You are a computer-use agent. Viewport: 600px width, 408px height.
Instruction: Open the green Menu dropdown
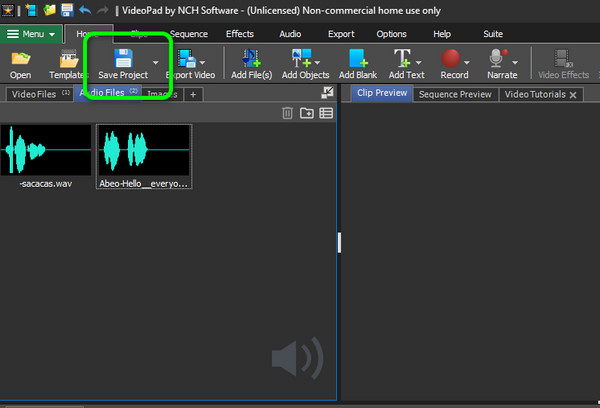(31, 34)
